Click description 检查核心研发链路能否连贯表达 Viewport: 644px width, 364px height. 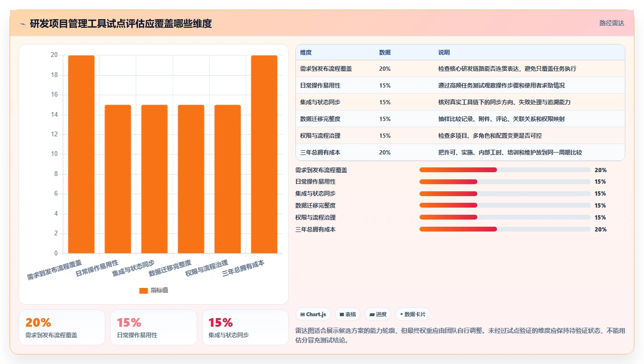pyautogui.click(x=507, y=69)
